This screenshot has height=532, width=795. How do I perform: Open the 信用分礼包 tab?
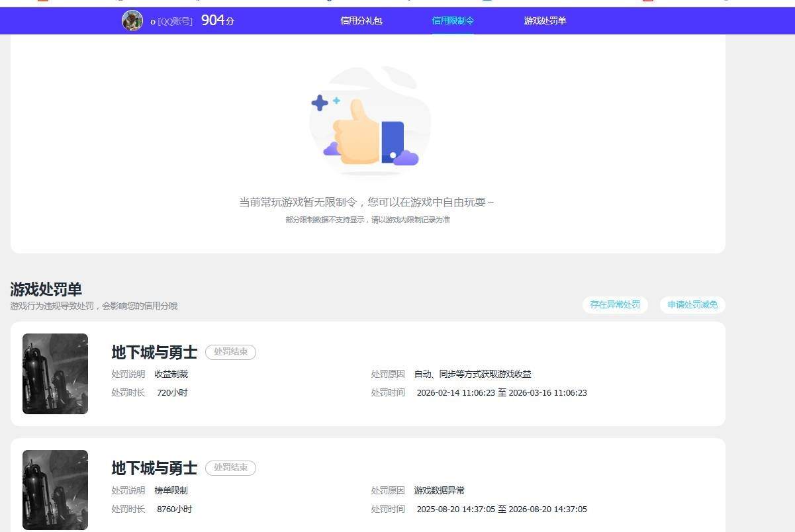click(x=361, y=21)
